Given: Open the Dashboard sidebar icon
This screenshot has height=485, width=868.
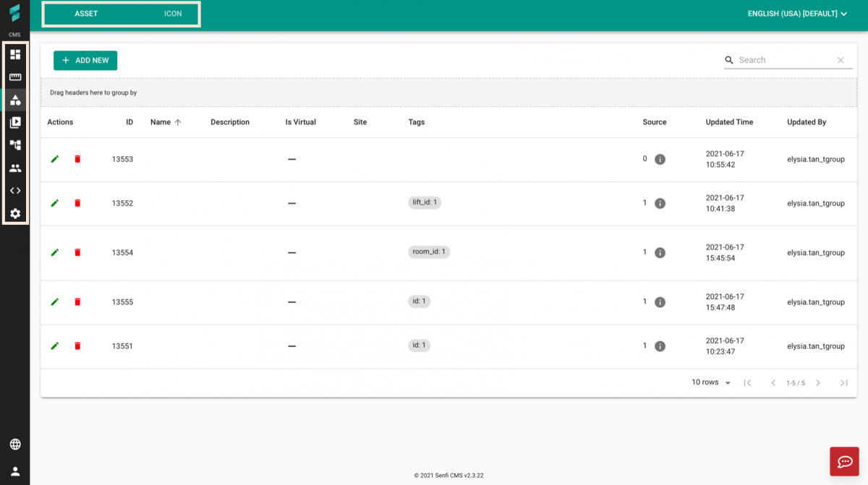Looking at the screenshot, I should (x=14, y=54).
